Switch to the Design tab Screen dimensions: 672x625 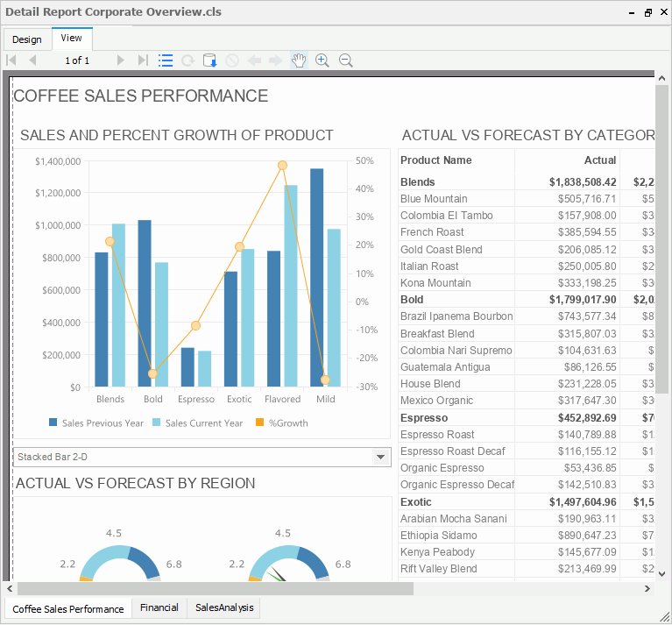[26, 39]
